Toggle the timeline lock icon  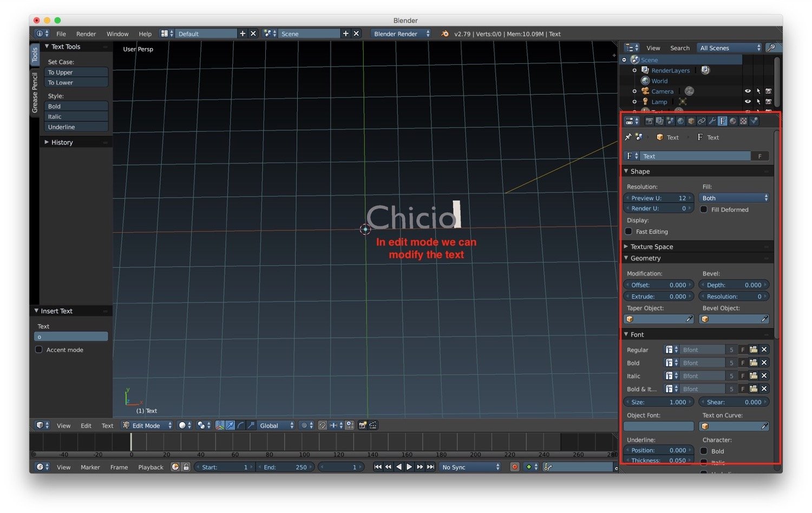click(x=186, y=466)
